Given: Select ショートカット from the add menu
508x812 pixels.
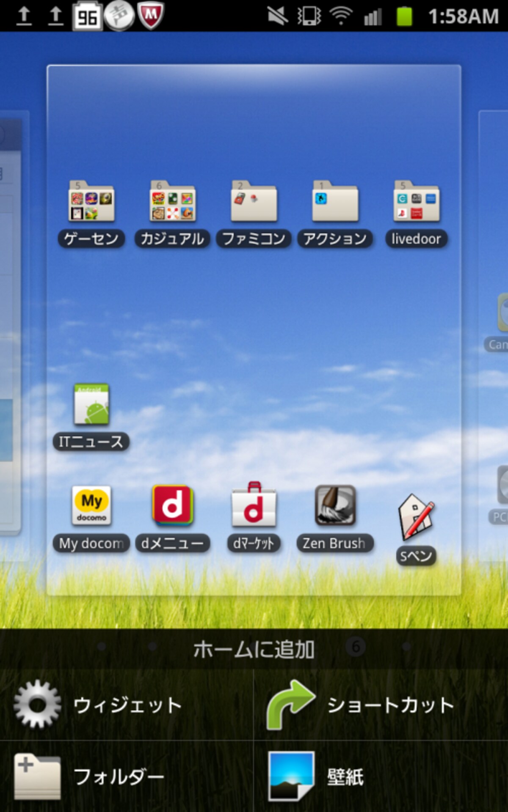Looking at the screenshot, I should [x=381, y=705].
